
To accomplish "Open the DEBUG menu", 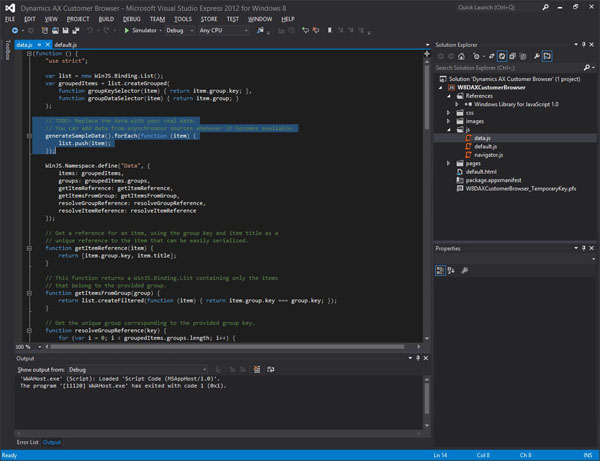I will pyautogui.click(x=132, y=19).
